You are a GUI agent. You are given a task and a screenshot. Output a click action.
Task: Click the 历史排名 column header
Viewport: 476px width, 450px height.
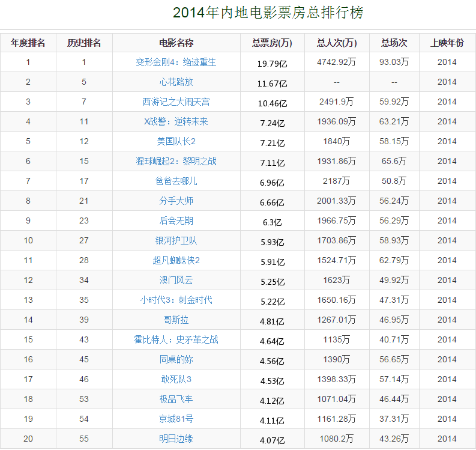tap(84, 43)
